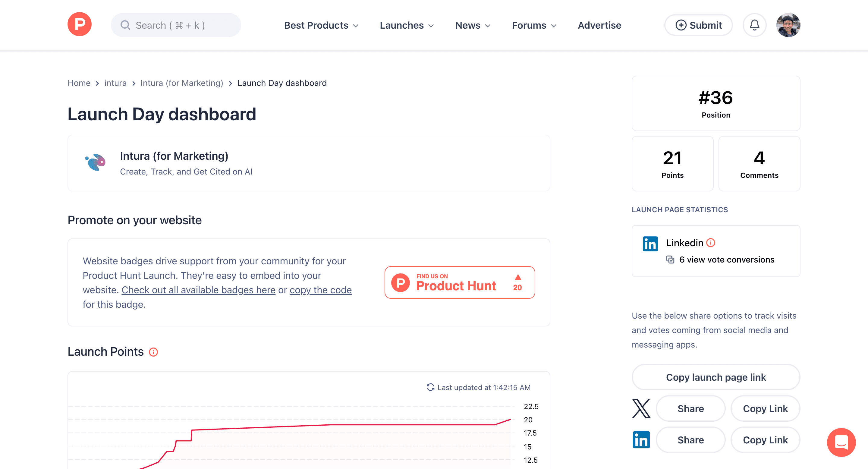Click the LinkedIn logo in launch statistics
868x469 pixels.
click(650, 244)
